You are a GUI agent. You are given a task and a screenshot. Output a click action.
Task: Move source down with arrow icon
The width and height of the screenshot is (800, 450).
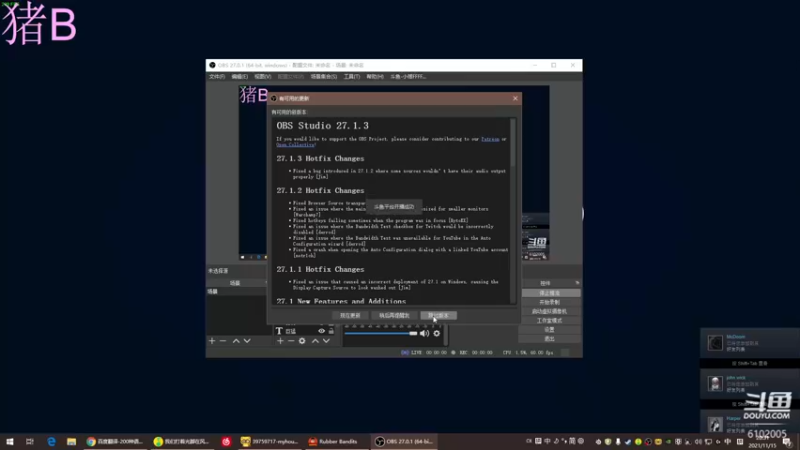(326, 340)
